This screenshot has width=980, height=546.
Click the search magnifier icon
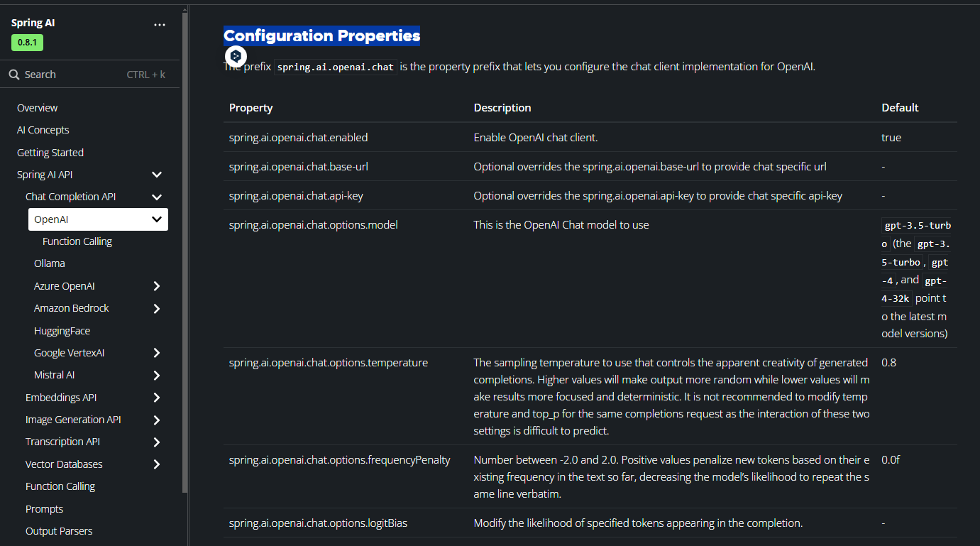pyautogui.click(x=14, y=75)
